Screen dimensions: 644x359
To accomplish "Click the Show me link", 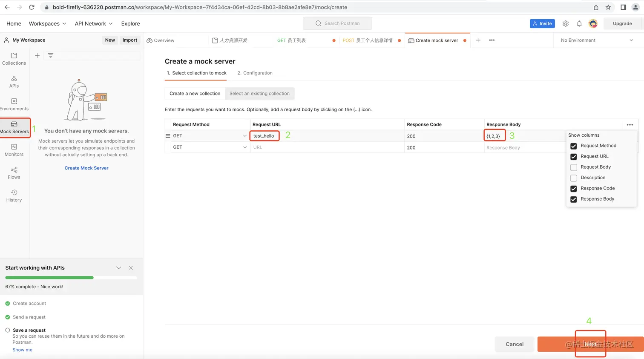I will [x=23, y=350].
